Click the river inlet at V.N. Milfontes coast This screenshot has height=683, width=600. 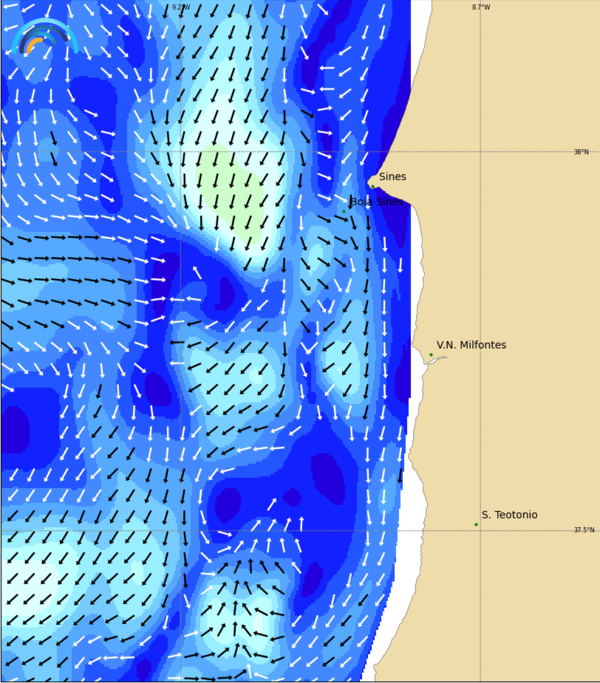pos(433,361)
